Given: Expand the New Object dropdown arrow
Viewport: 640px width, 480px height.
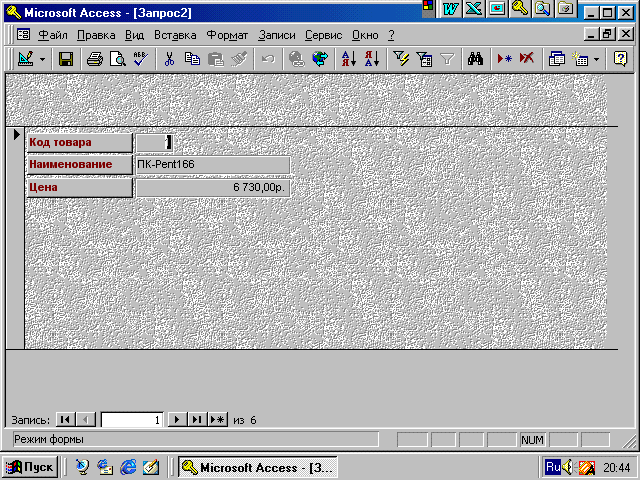Looking at the screenshot, I should (x=596, y=60).
